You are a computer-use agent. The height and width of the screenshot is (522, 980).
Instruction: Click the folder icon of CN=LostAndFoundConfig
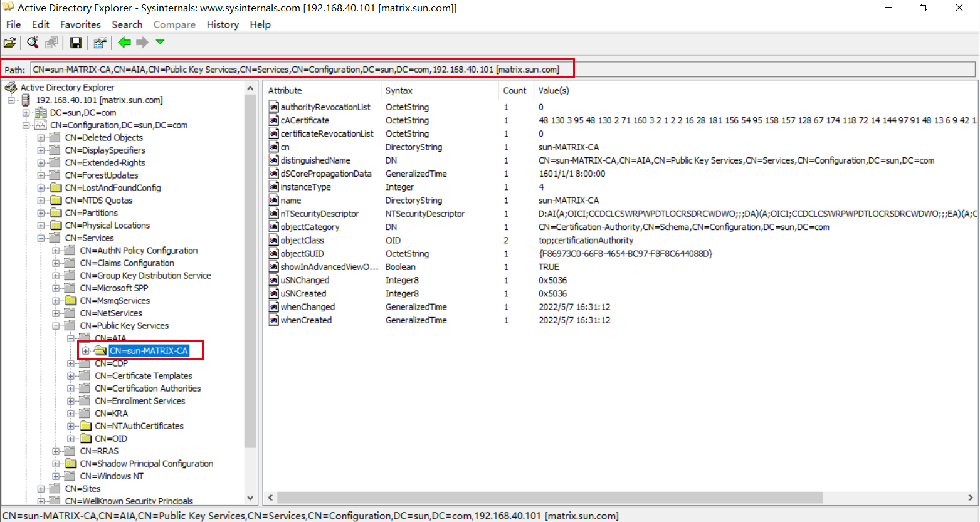tap(56, 188)
